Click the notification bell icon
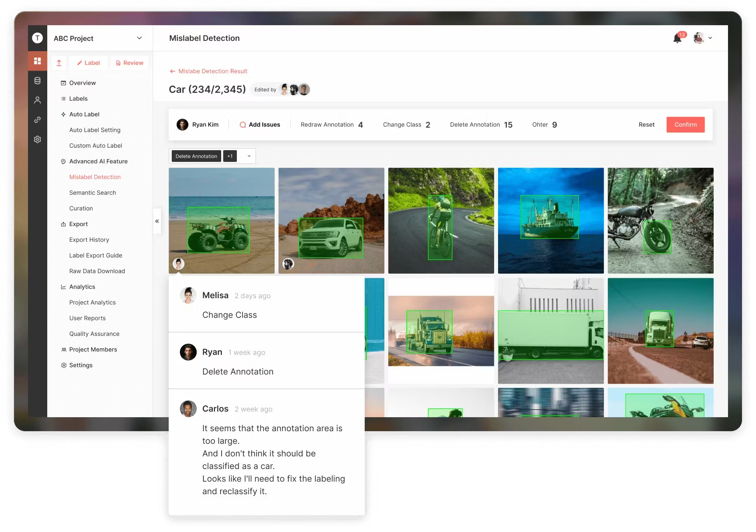 678,37
